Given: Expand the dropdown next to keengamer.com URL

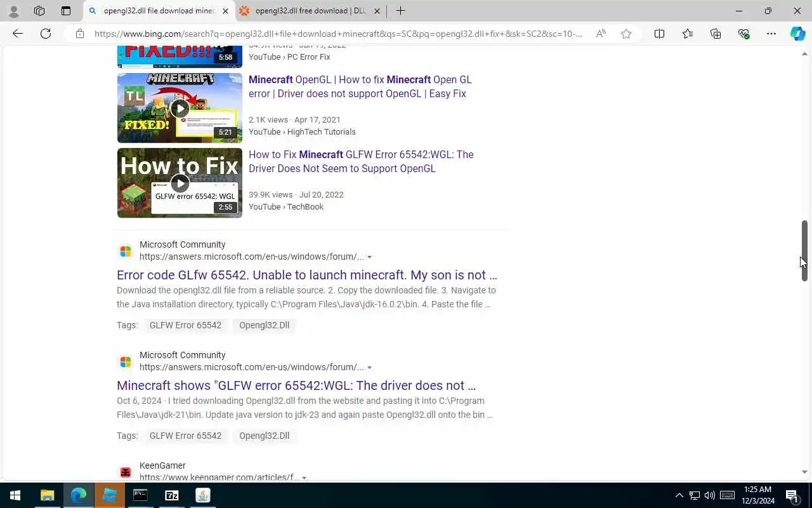Looking at the screenshot, I should tap(304, 478).
